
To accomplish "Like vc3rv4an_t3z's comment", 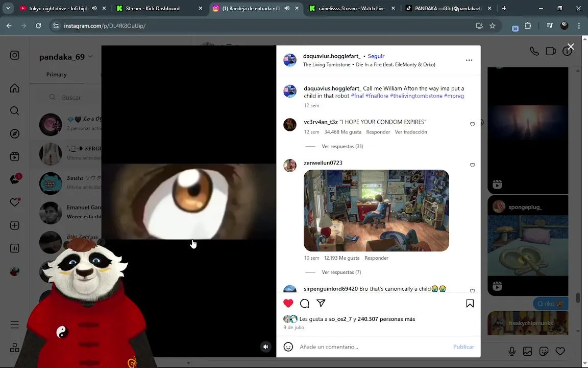I will (x=472, y=124).
